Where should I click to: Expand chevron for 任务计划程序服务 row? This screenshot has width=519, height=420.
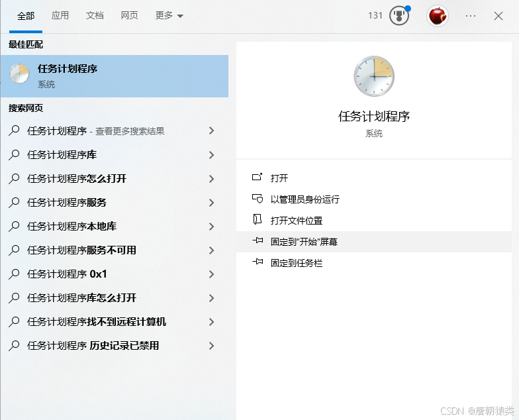click(212, 203)
